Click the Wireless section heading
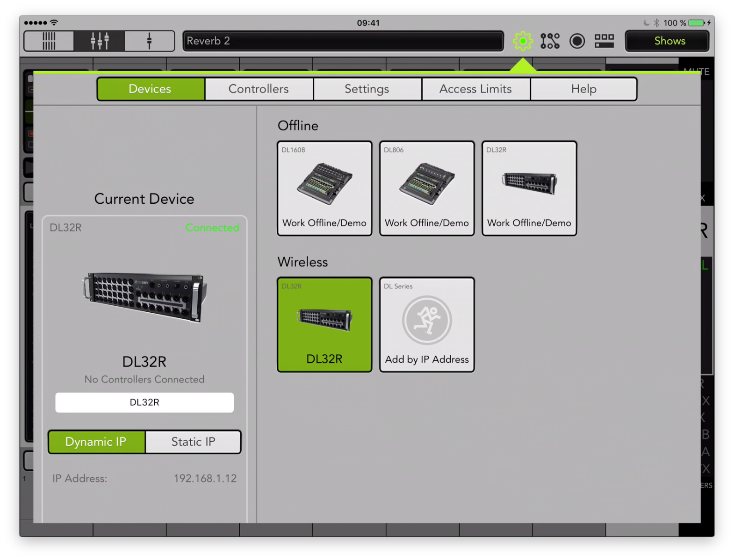734x560 pixels. click(302, 262)
